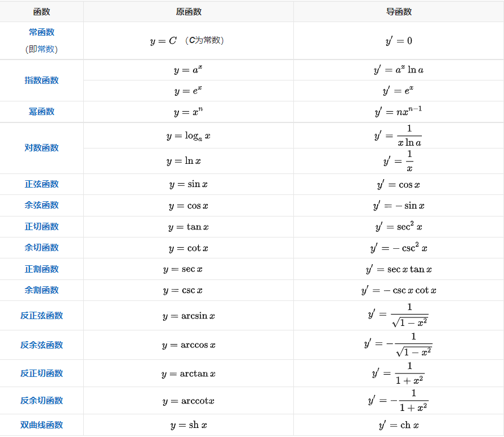
Task: Open the 指数函数 link
Action: pyautogui.click(x=41, y=80)
